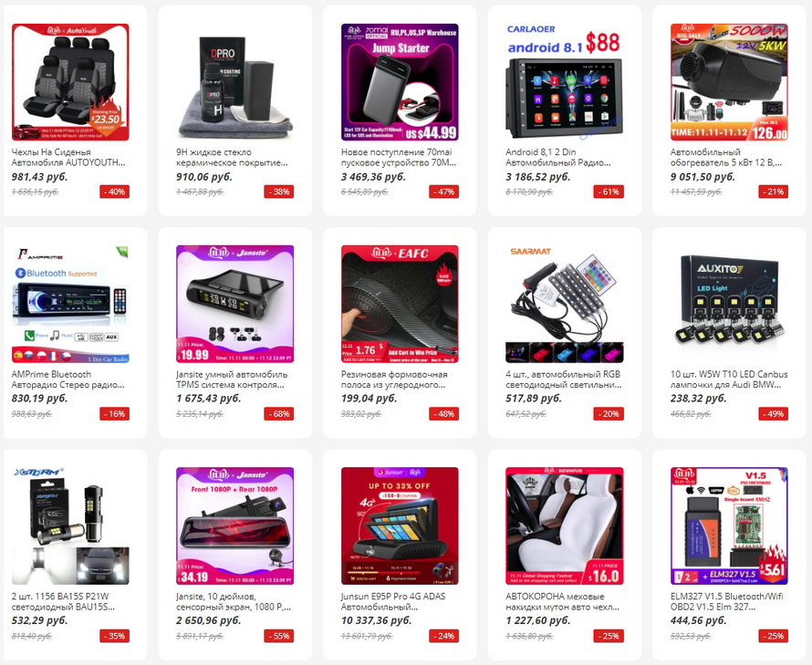Viewport: 812px width, 665px height.
Task: Open the DPRO 9H liquid glass image
Action: [235, 82]
